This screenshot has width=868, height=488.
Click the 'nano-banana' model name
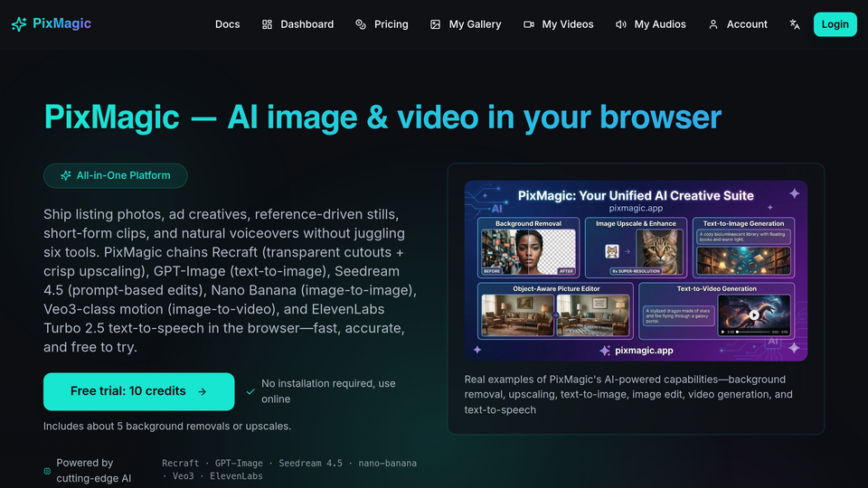pos(388,463)
